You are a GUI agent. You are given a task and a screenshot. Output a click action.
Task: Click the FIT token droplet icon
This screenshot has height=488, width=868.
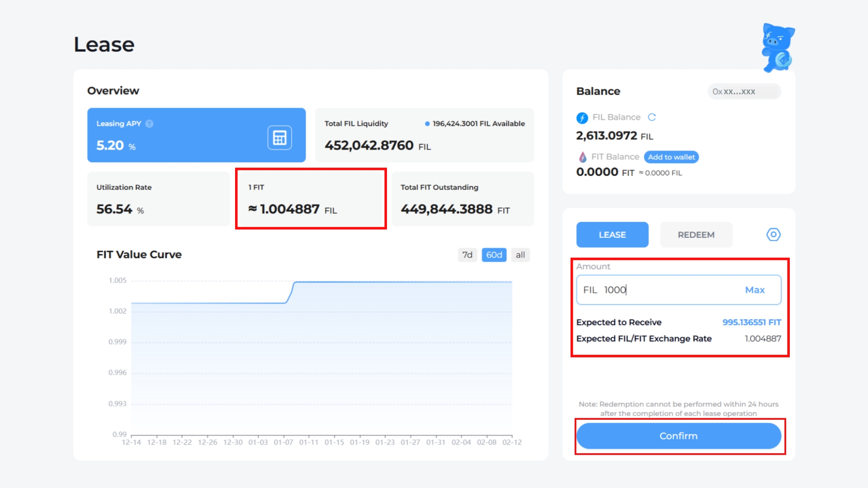coord(583,157)
